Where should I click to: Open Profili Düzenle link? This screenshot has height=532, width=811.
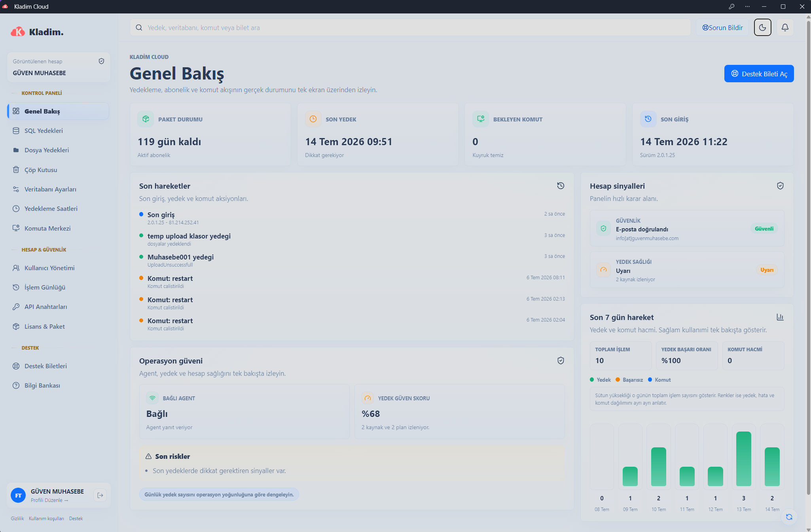point(49,500)
